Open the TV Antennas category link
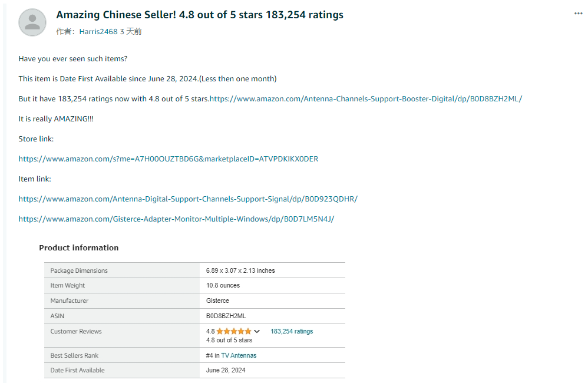Image resolution: width=588 pixels, height=383 pixels. pyautogui.click(x=239, y=355)
